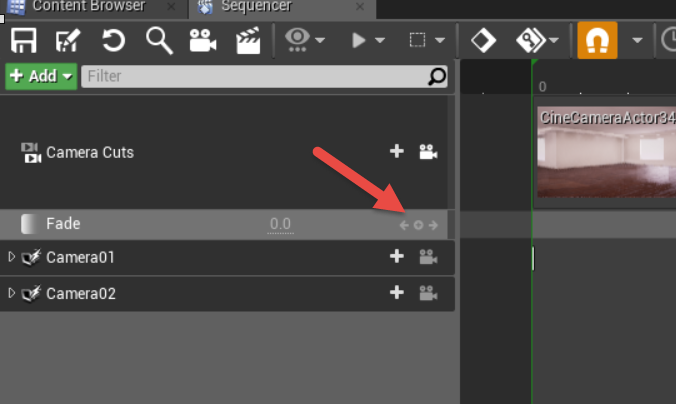This screenshot has width=676, height=404.
Task: Toggle camera lock on Camera01 track
Action: click(428, 257)
